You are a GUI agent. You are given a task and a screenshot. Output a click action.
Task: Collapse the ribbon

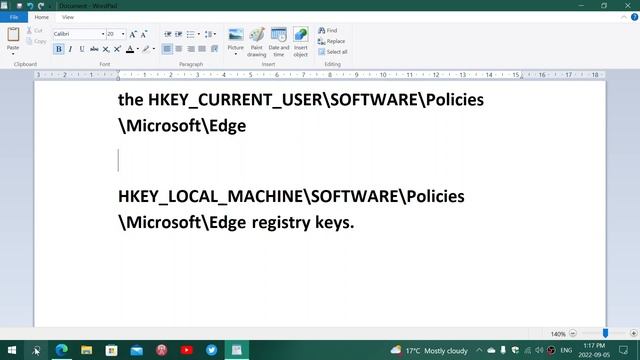click(x=624, y=17)
